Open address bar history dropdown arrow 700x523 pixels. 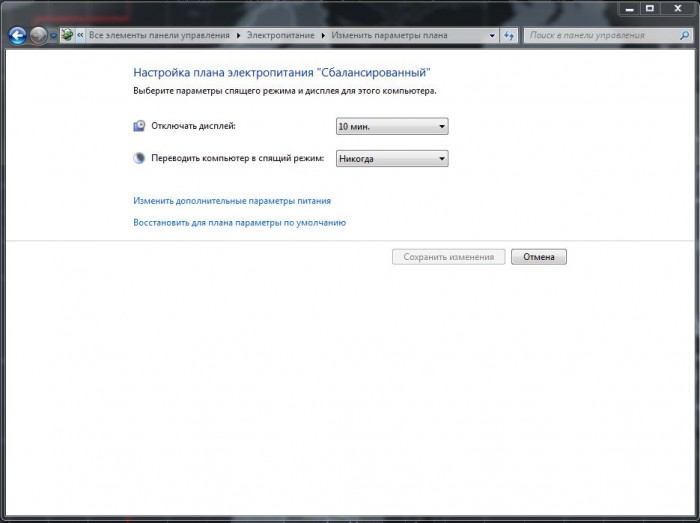(x=492, y=36)
